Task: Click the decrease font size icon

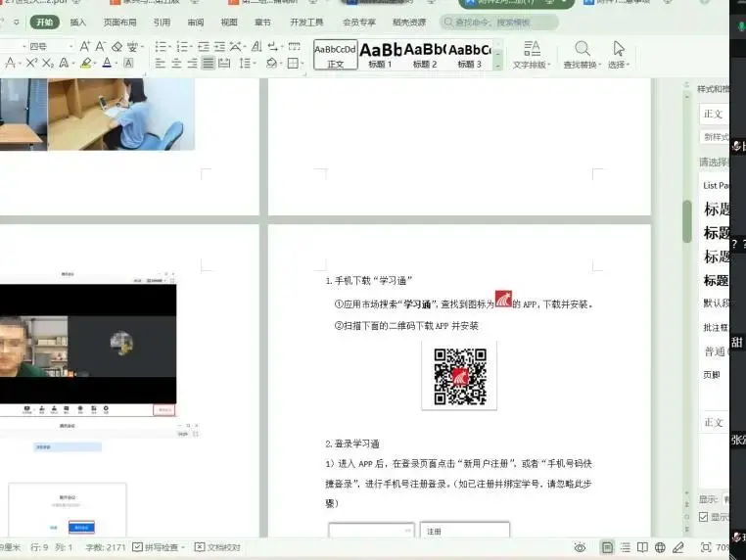Action: [101, 47]
